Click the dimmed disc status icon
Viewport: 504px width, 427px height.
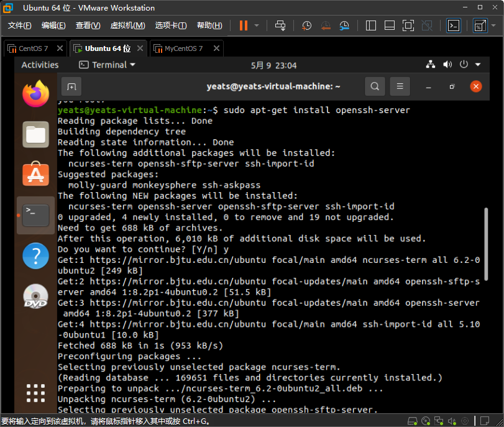pyautogui.click(x=465, y=421)
